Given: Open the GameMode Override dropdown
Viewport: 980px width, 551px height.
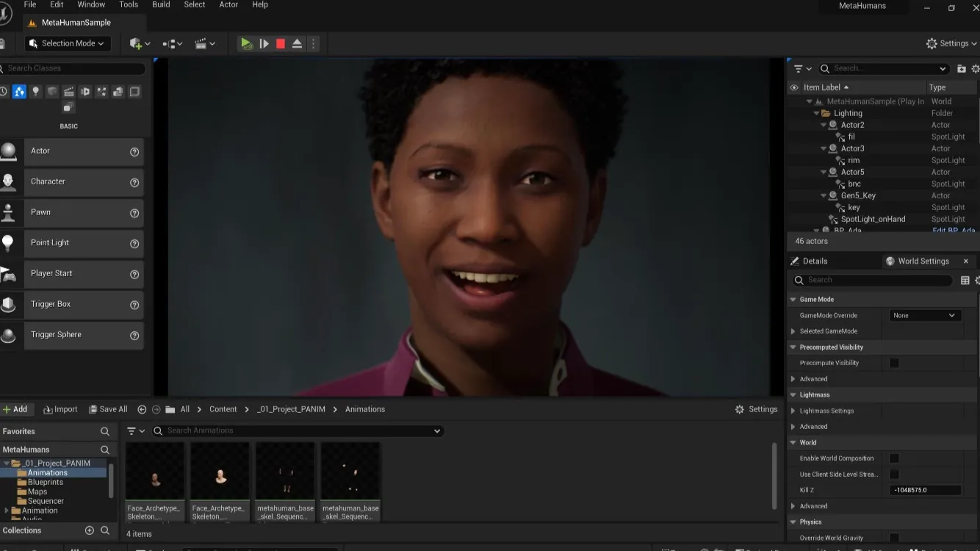Looking at the screenshot, I should (x=924, y=315).
